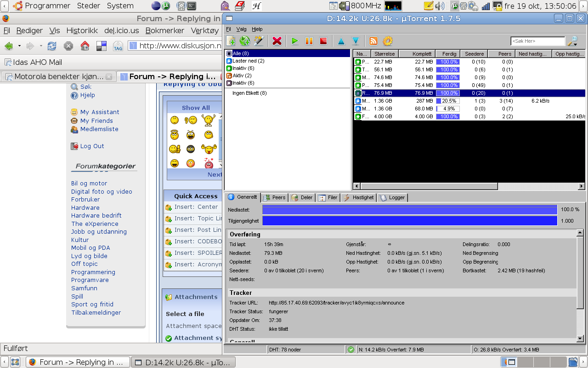This screenshot has height=368, width=588.
Task: Click the del.icio.us TAG toolbar icon
Action: pos(118,46)
